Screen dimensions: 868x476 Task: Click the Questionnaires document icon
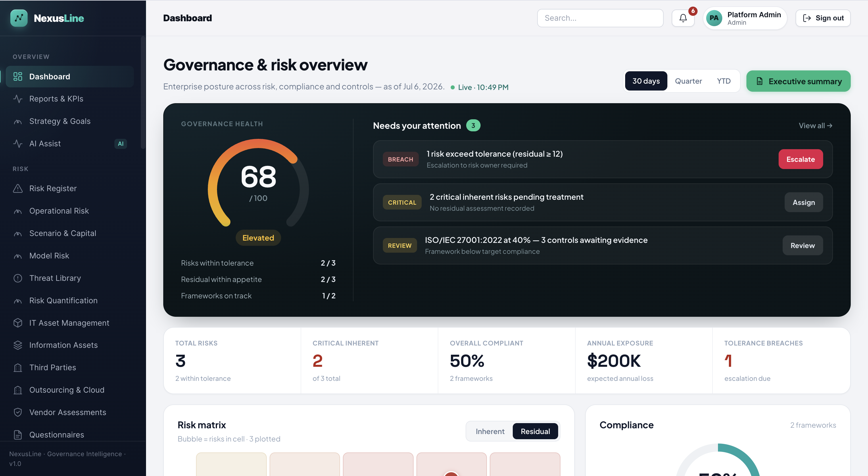(18, 435)
